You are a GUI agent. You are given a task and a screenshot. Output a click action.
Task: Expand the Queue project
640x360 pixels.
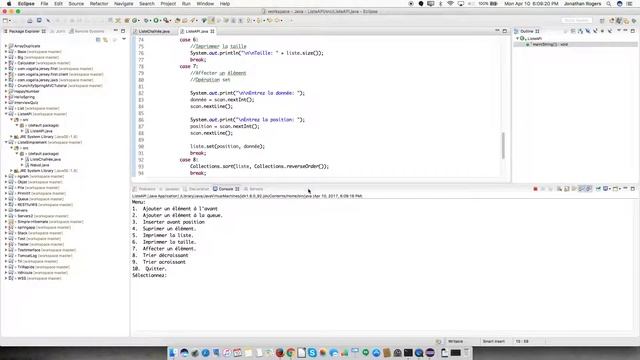click(6, 199)
